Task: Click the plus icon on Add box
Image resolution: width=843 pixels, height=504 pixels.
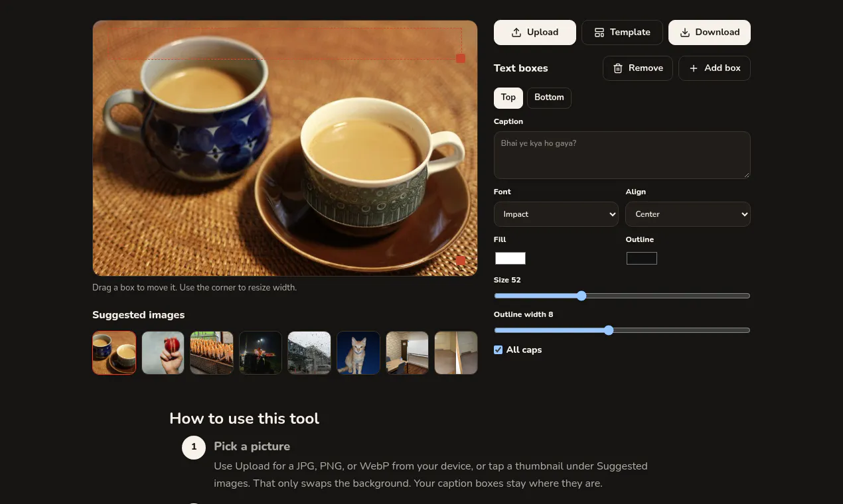Action: 694,68
